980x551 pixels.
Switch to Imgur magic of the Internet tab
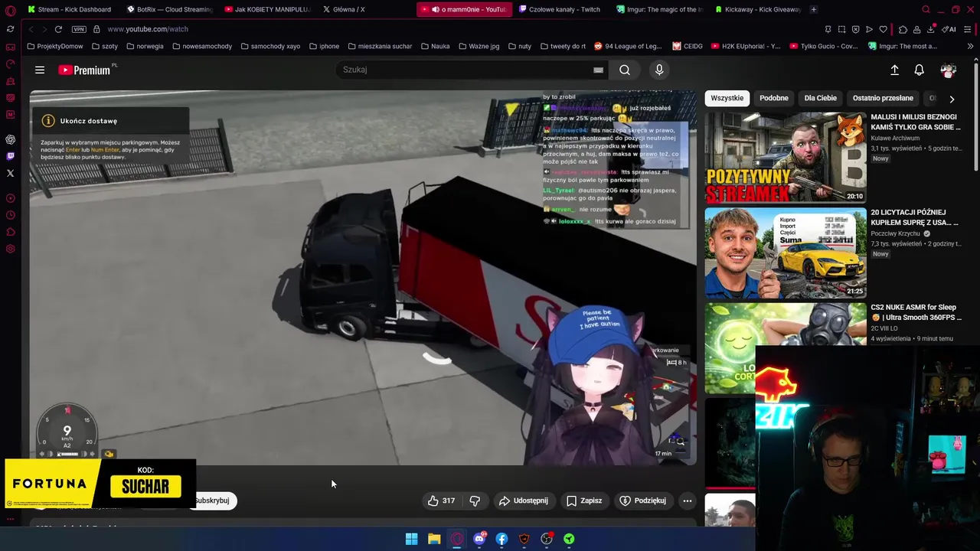pyautogui.click(x=659, y=9)
